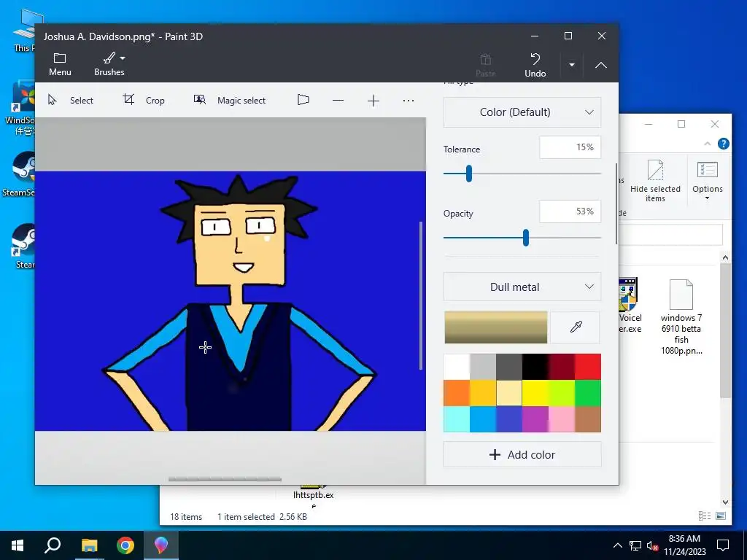Activate Magic select
This screenshot has height=560, width=747.
[x=230, y=100]
